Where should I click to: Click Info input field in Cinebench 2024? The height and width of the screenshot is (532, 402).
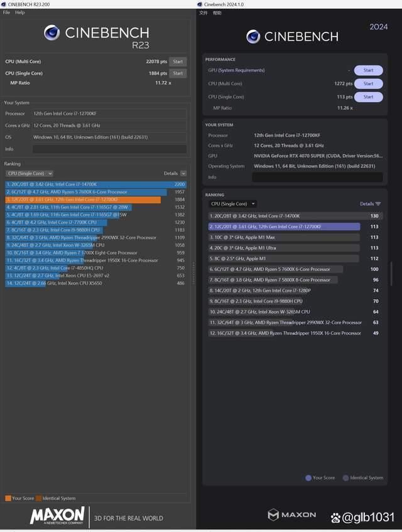pyautogui.click(x=317, y=177)
